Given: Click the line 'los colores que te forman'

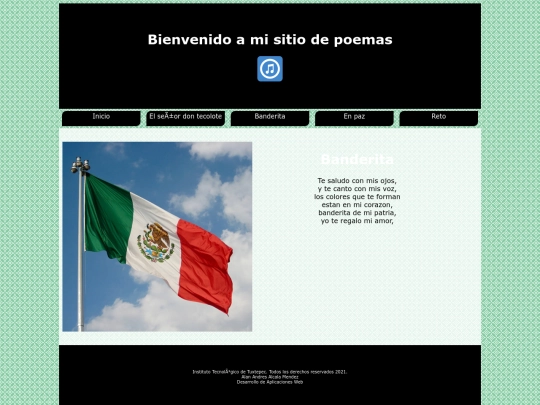Looking at the screenshot, I should click(x=357, y=197).
